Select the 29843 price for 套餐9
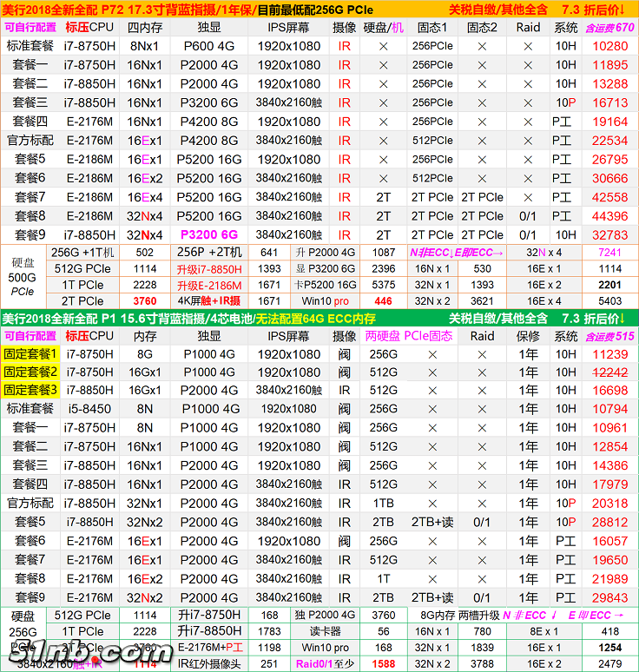 [609, 597]
